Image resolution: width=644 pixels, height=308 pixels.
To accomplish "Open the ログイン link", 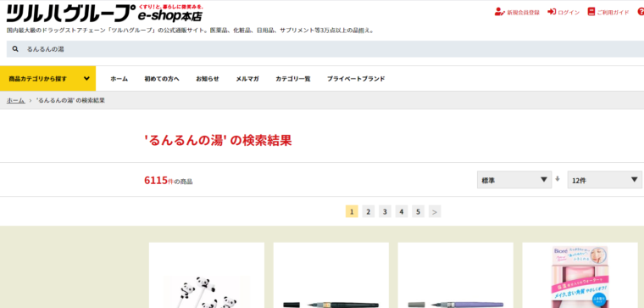I will click(569, 13).
